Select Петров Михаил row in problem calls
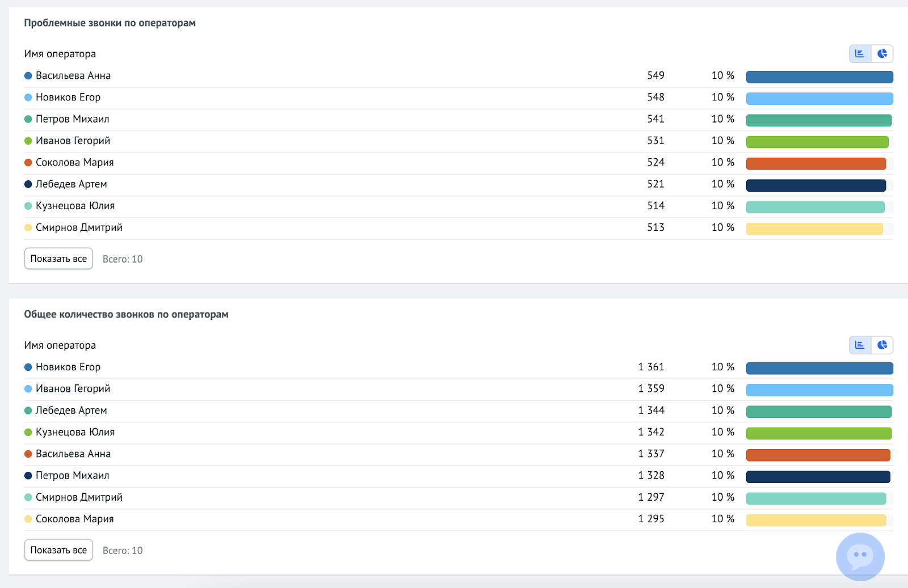 [x=459, y=119]
